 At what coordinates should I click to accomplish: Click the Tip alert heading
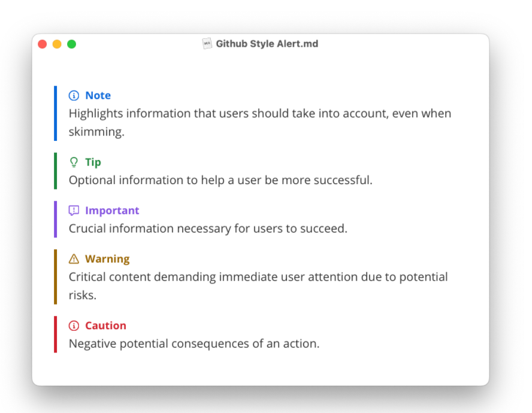[x=93, y=162]
